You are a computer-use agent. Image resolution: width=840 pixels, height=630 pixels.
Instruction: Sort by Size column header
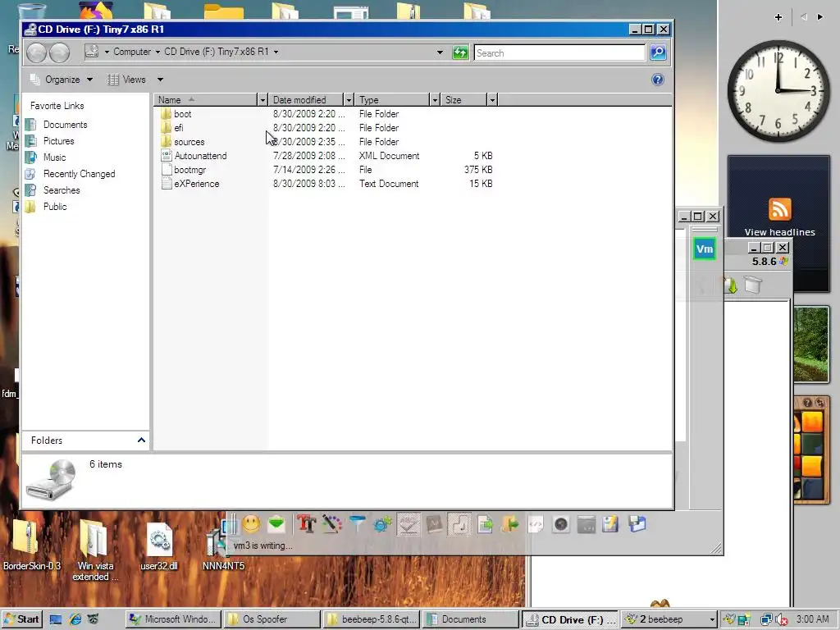click(464, 100)
